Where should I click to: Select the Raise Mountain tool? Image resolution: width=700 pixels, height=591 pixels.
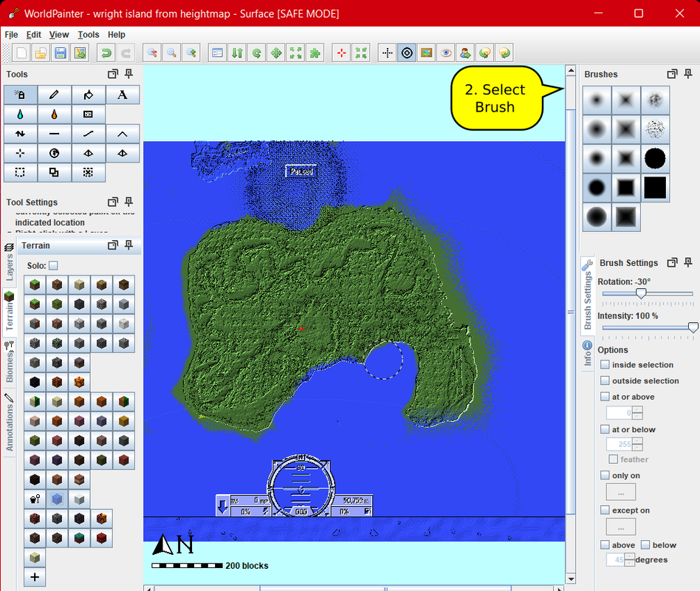[x=123, y=134]
